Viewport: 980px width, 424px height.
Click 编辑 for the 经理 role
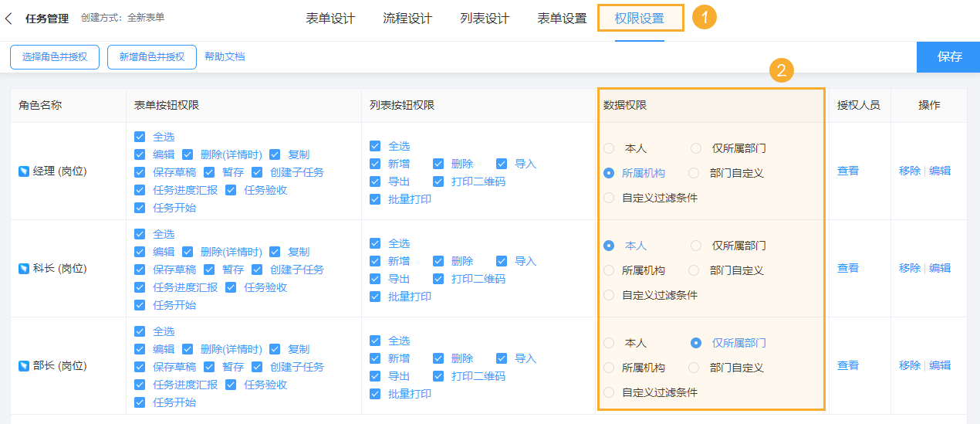point(940,171)
